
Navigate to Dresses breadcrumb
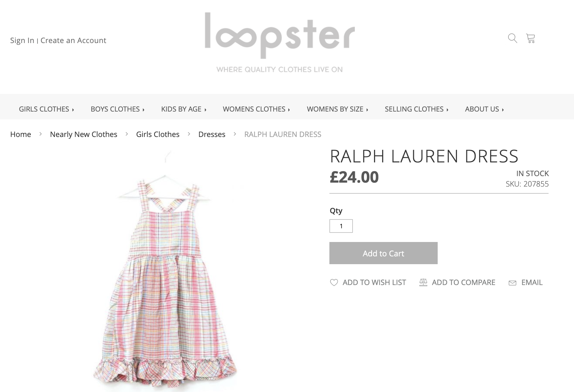tap(212, 134)
